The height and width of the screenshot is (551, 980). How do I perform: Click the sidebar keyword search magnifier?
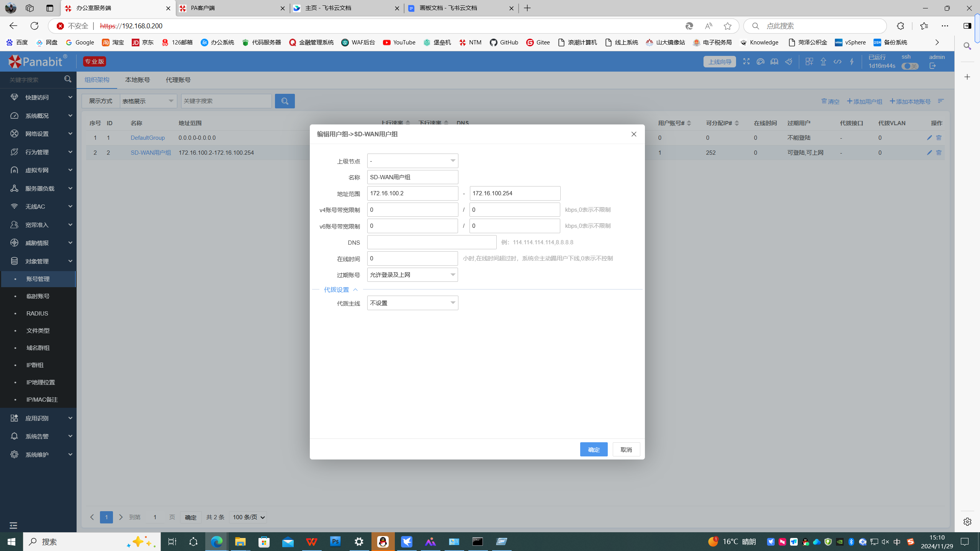[x=68, y=79]
